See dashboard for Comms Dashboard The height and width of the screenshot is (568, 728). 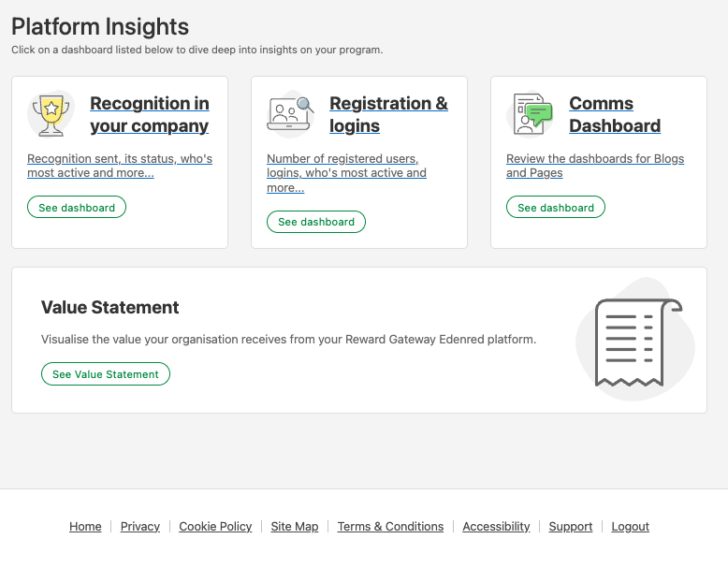click(x=556, y=207)
